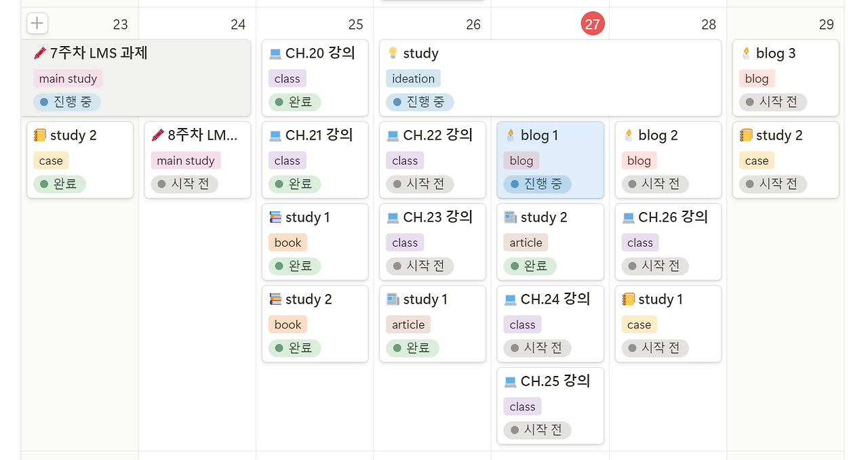Toggle the 완료 status on CH.23 강의's neighbor study 2
Screen dimensions: 868x460
click(x=529, y=266)
